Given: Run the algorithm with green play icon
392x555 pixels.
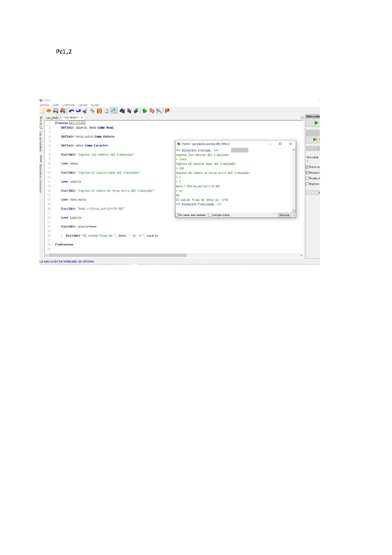Looking at the screenshot, I should (x=145, y=111).
